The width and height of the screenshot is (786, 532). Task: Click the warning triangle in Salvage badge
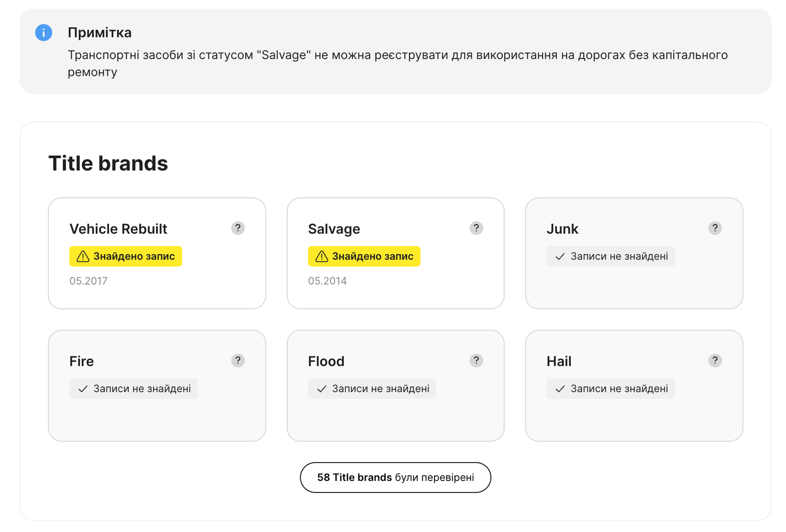click(321, 257)
